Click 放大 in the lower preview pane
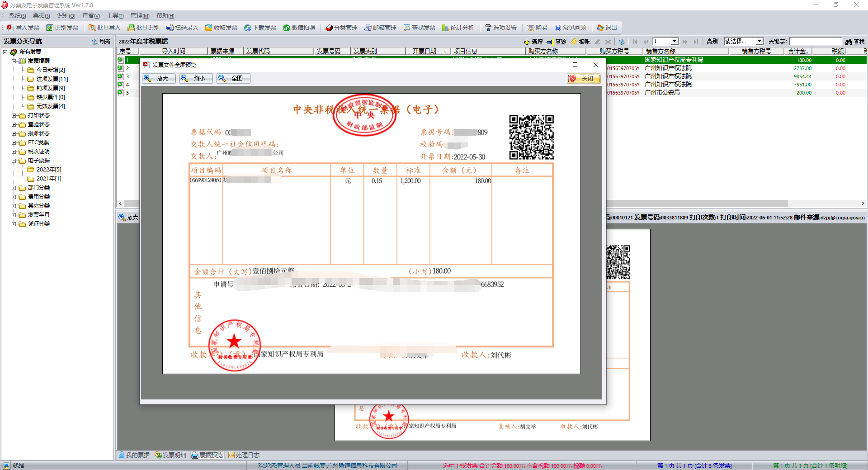Screen dimensions: 868x470 (128, 217)
